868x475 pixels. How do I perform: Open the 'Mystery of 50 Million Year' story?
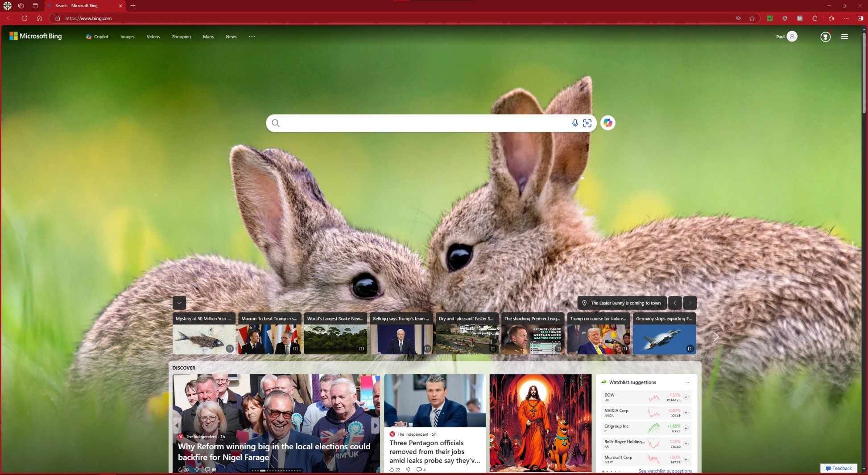[204, 334]
